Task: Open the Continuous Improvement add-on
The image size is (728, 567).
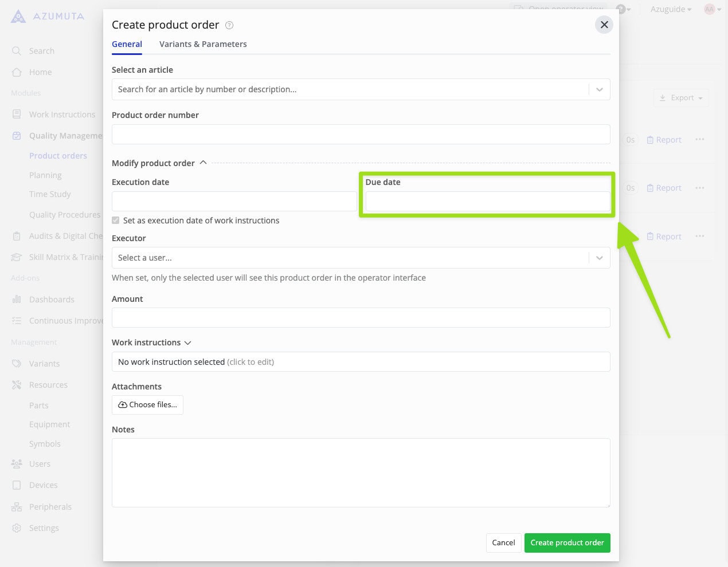Action: (18, 320)
